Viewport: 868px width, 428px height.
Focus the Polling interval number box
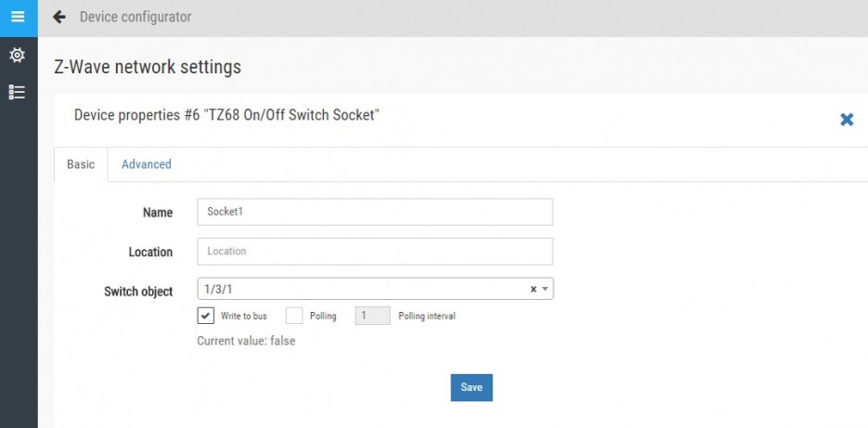[372, 316]
